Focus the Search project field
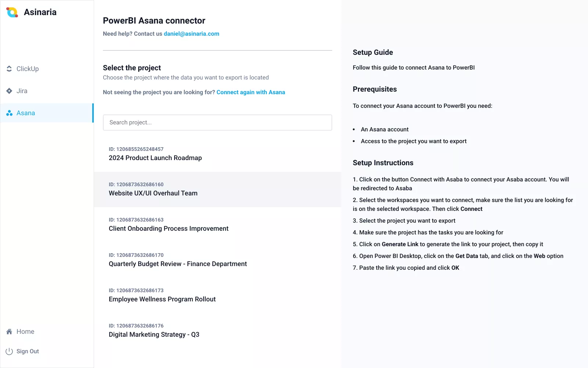 218,123
